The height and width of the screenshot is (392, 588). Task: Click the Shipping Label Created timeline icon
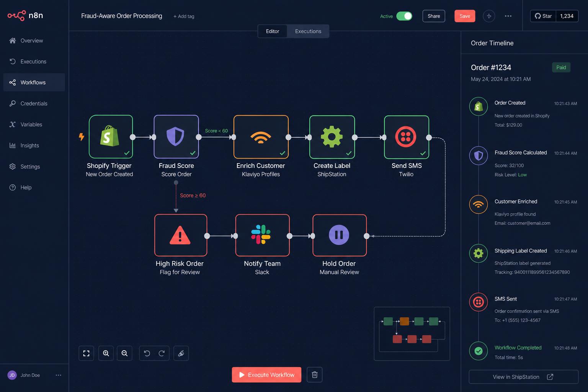click(x=479, y=253)
